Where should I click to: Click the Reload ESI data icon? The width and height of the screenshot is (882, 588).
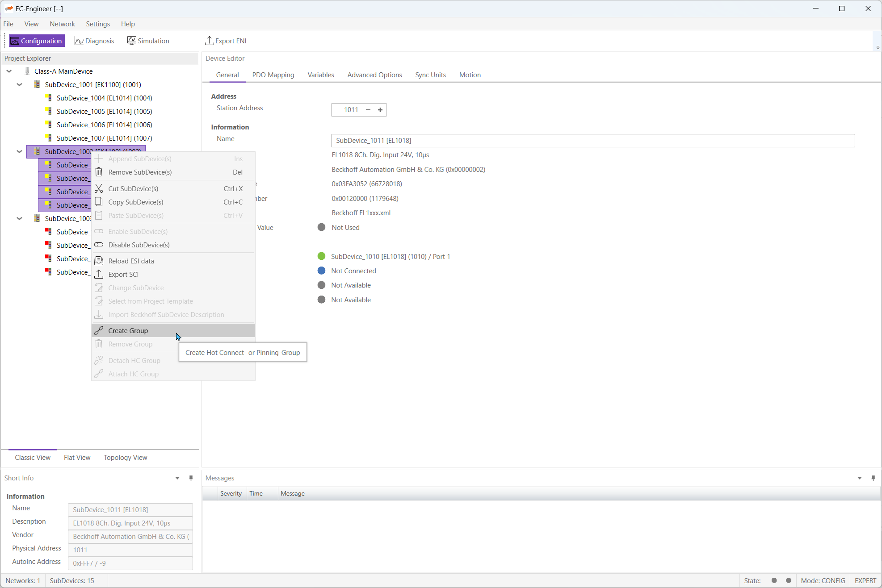[99, 261]
